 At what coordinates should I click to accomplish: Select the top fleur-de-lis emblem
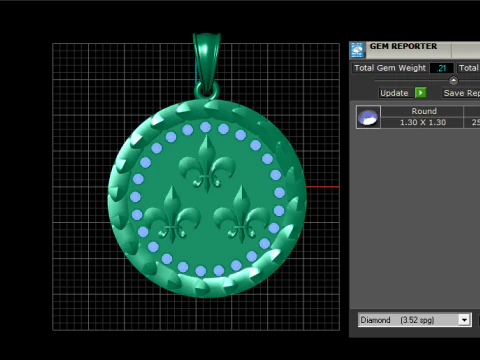(207, 164)
